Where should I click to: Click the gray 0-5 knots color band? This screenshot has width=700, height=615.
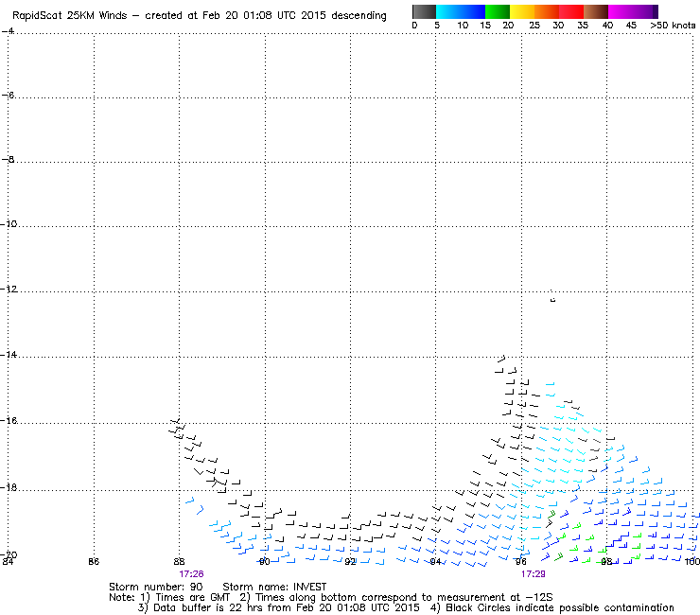424,11
